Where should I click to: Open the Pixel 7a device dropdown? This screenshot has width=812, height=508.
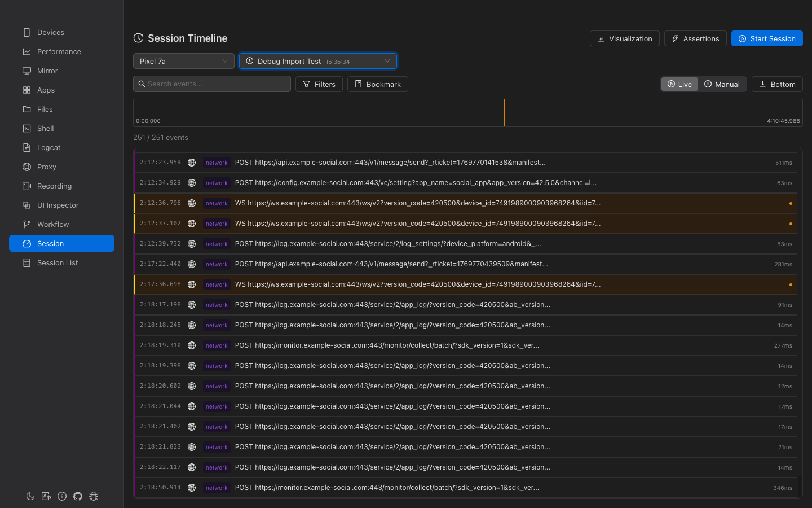click(x=183, y=60)
